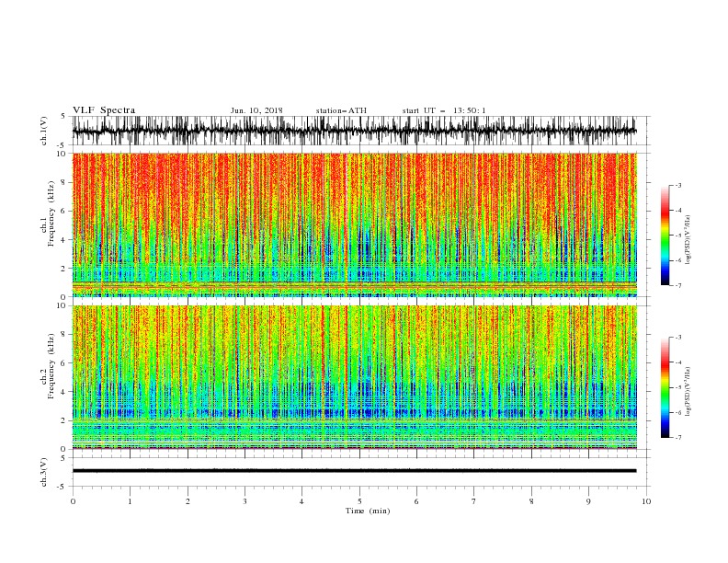Click the ch.2 spectrogram panel
This screenshot has height=563, width=728.
[x=355, y=377]
